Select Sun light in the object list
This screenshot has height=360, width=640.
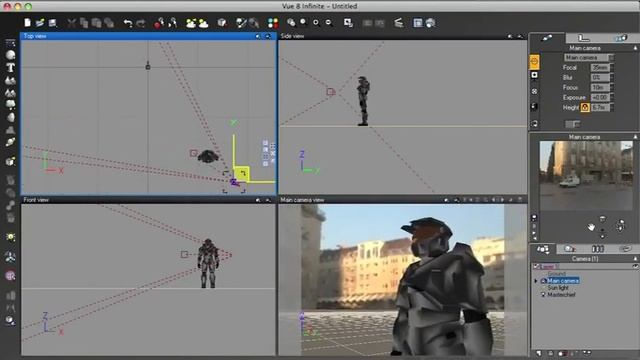point(558,288)
